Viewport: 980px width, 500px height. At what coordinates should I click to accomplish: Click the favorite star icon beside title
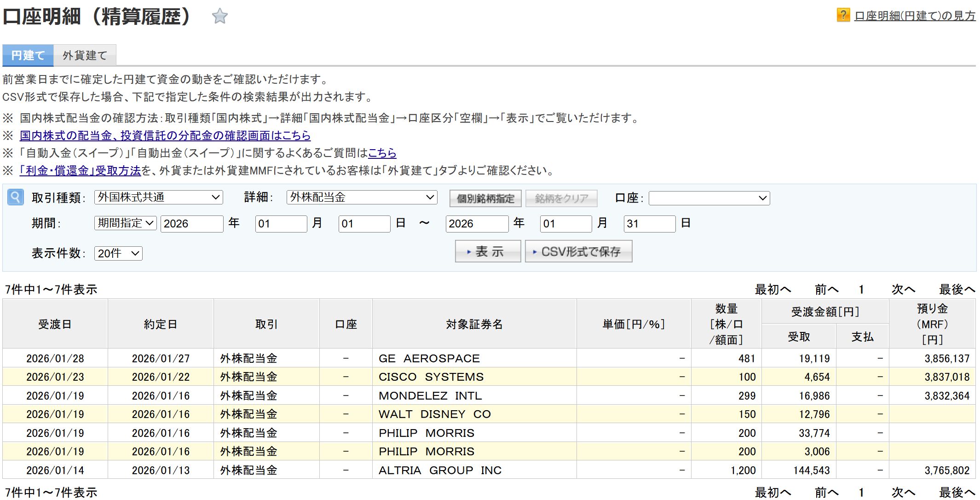219,17
